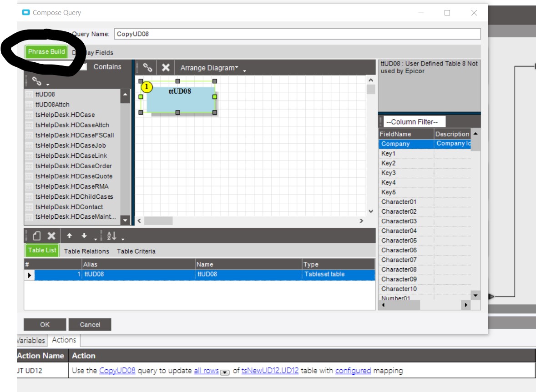Click tables list scroll down arrow
Viewport: 536px width, 392px height.
125,221
